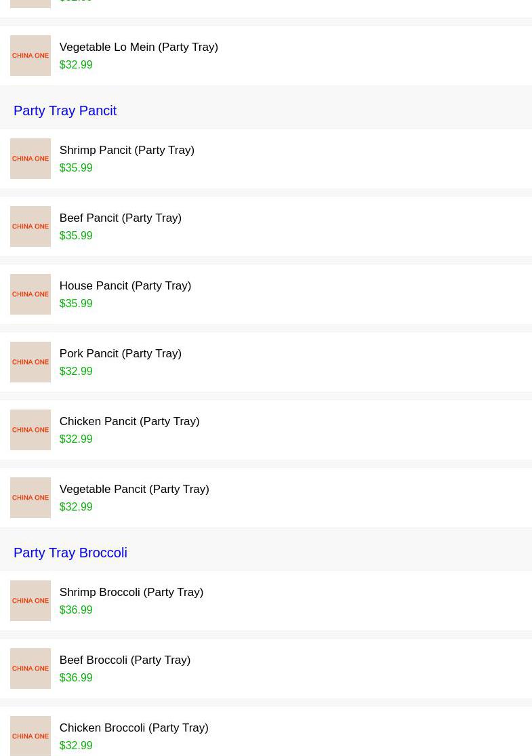Click the China One logo beside Shrimp Broccoli
The width and height of the screenshot is (532, 756).
pyautogui.click(x=30, y=601)
